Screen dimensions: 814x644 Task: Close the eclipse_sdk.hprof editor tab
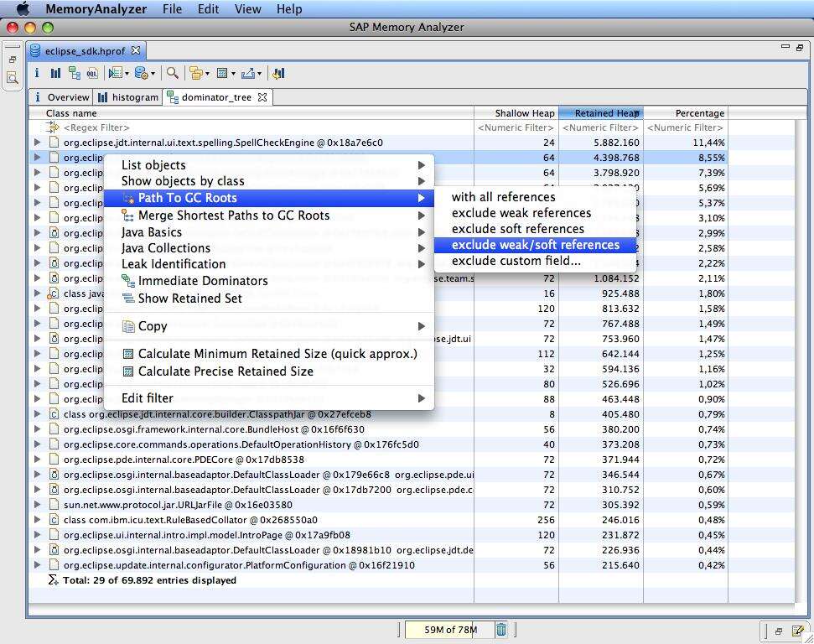(x=136, y=50)
